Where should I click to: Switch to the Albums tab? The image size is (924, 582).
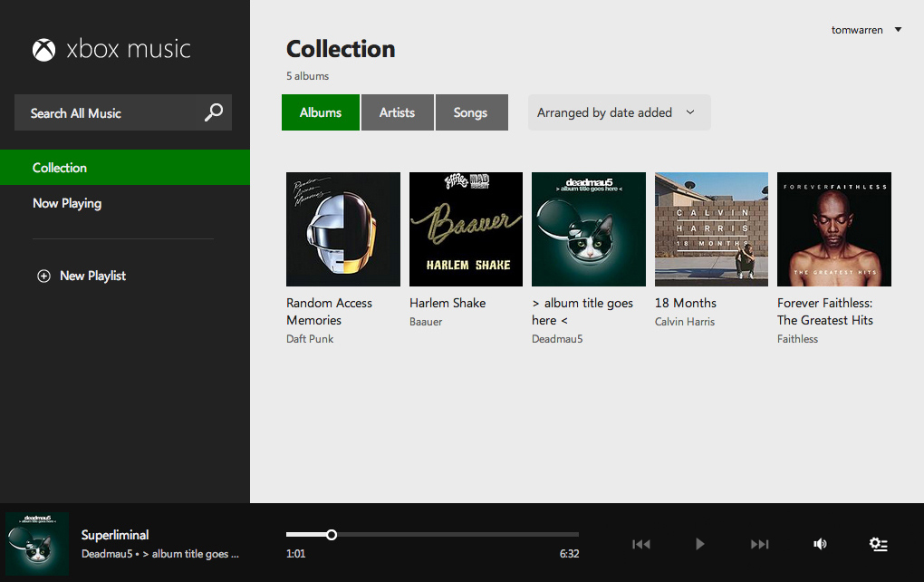pyautogui.click(x=321, y=112)
